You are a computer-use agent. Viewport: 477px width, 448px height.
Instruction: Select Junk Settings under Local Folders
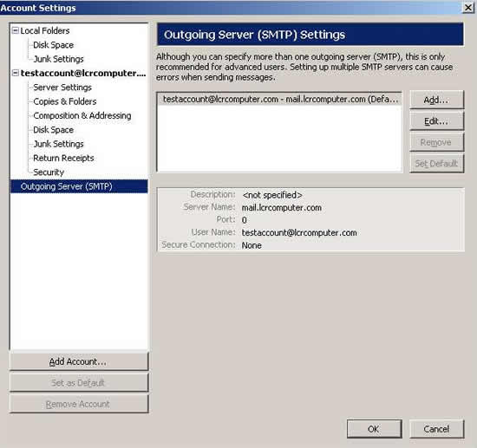coord(58,59)
